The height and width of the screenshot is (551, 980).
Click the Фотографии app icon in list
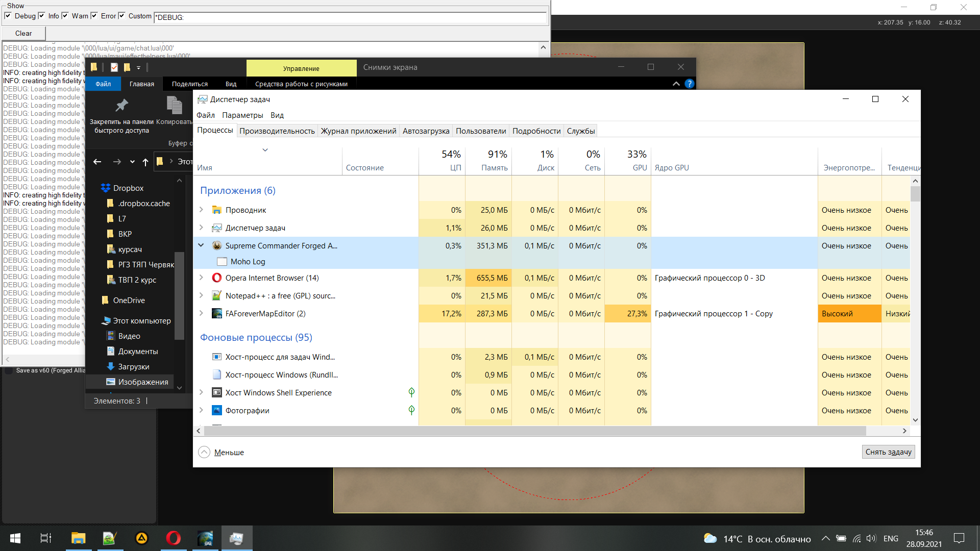(217, 410)
